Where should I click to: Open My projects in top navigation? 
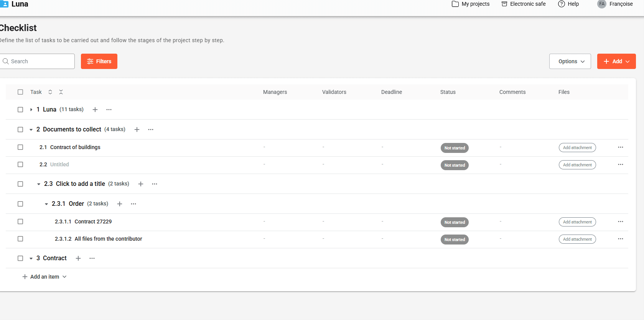pos(471,4)
